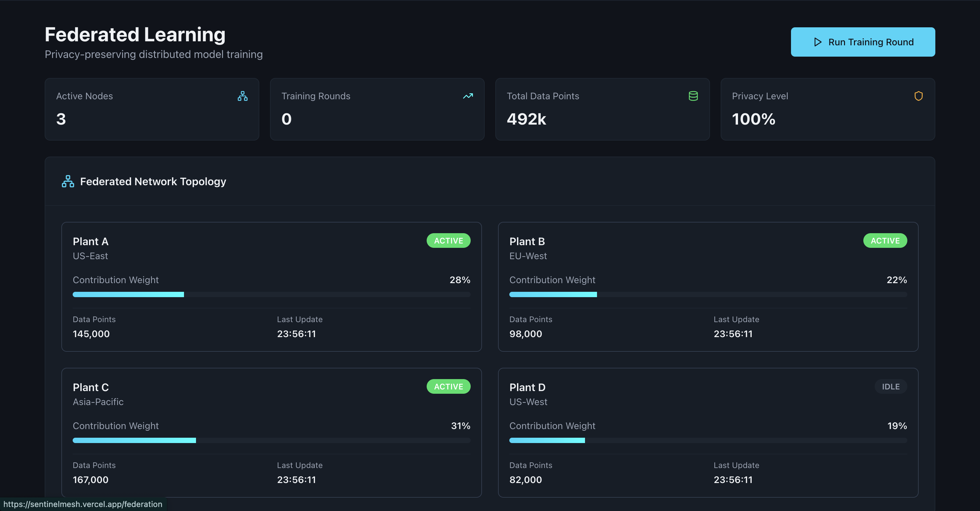Click the Active Nodes network icon
Screen dimensions: 980x511
pyautogui.click(x=242, y=96)
